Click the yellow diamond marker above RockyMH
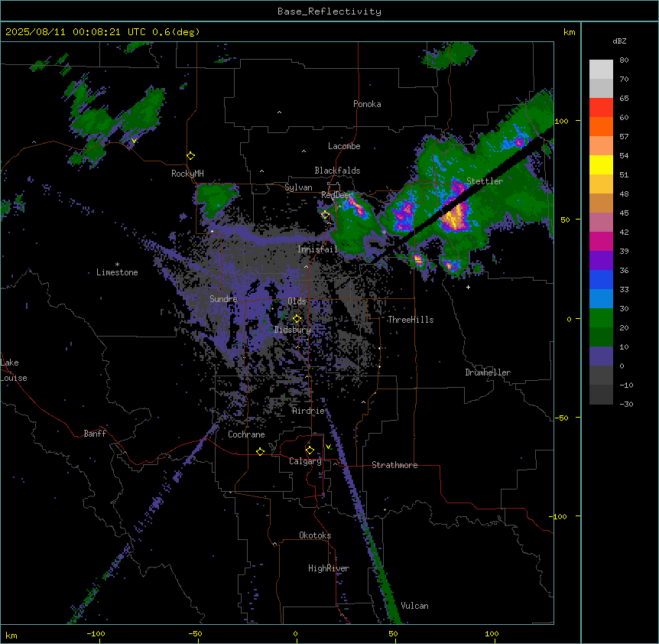This screenshot has height=644, width=659. coord(190,155)
